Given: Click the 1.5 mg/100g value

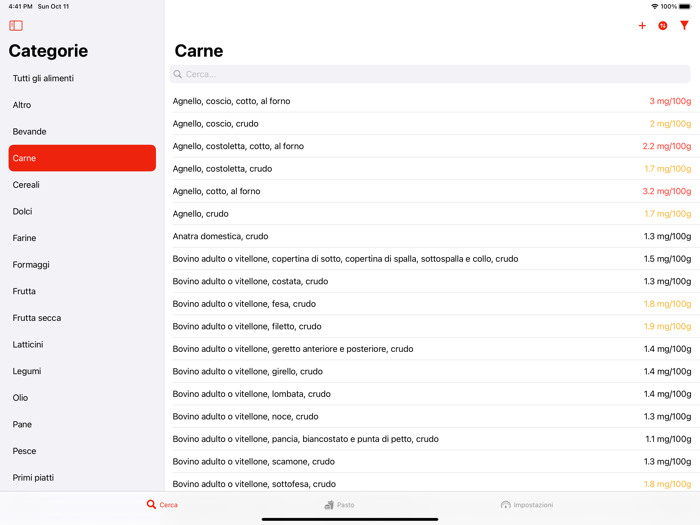Looking at the screenshot, I should click(667, 259).
